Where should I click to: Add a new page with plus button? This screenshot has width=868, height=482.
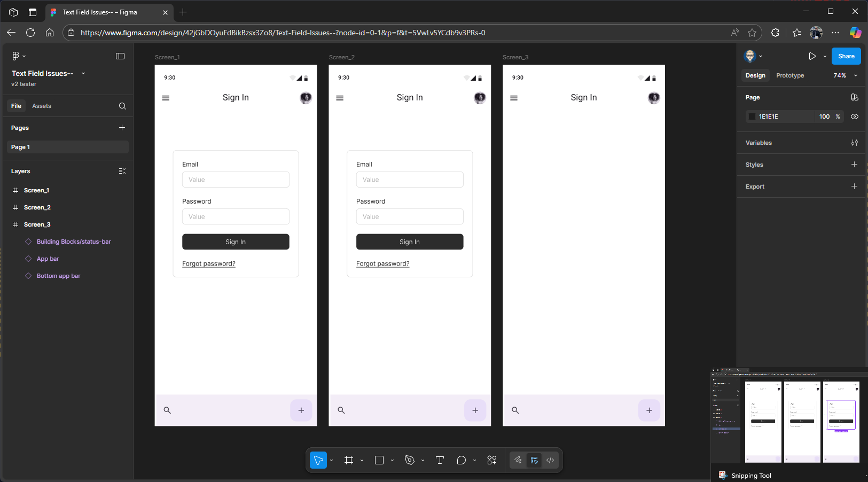point(122,128)
